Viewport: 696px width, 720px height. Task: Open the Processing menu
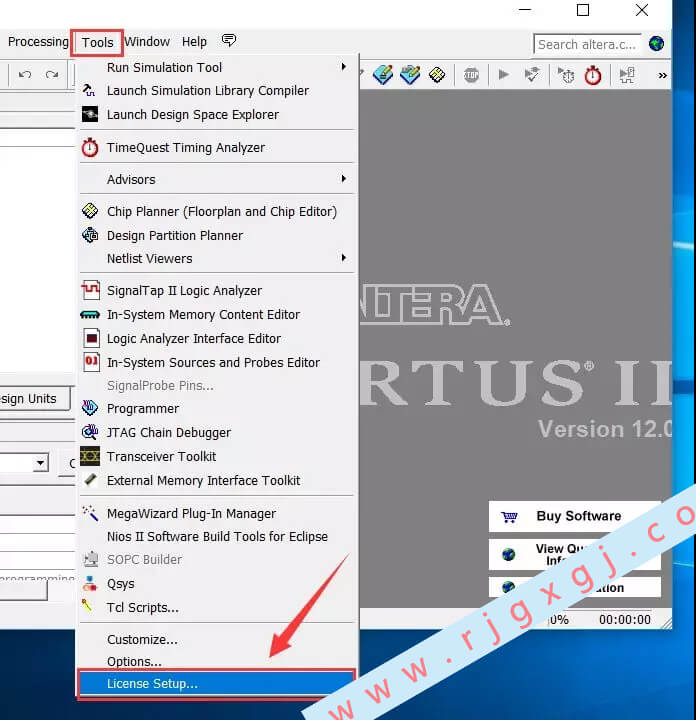click(x=38, y=42)
